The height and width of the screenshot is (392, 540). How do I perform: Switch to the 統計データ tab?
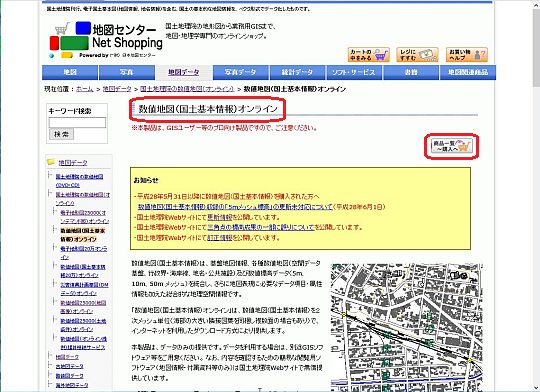[297, 72]
